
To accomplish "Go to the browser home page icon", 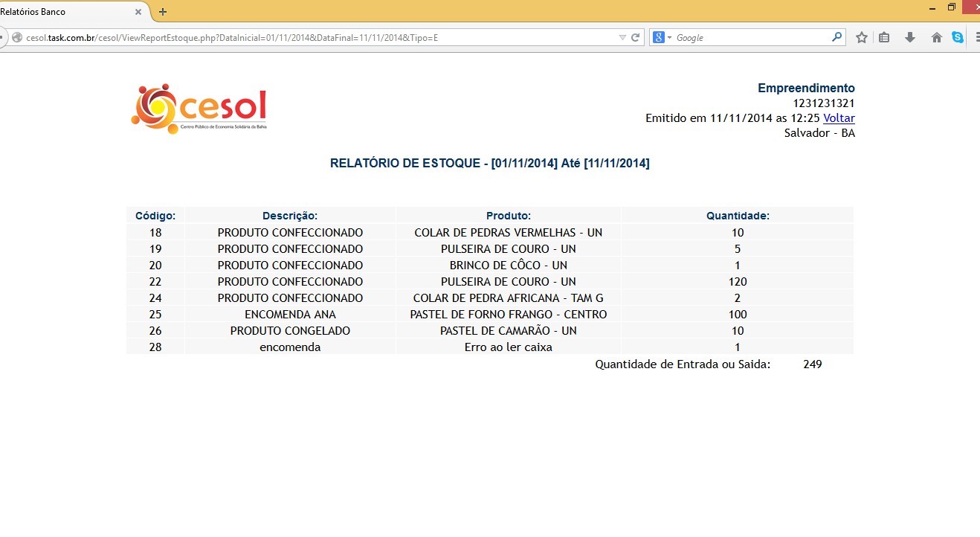I will tap(936, 37).
